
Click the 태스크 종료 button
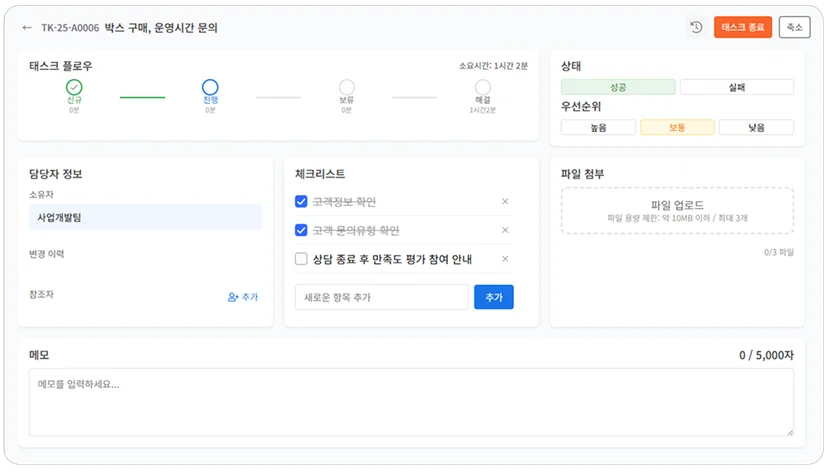coord(743,27)
